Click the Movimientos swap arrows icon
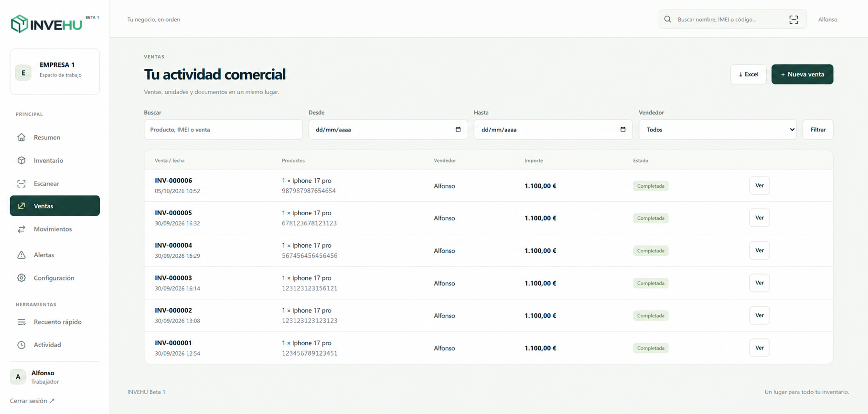Viewport: 868px width, 414px height. [21, 229]
